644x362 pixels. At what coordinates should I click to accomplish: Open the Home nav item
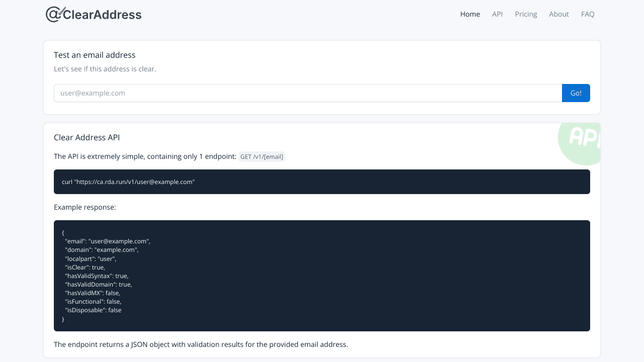470,14
